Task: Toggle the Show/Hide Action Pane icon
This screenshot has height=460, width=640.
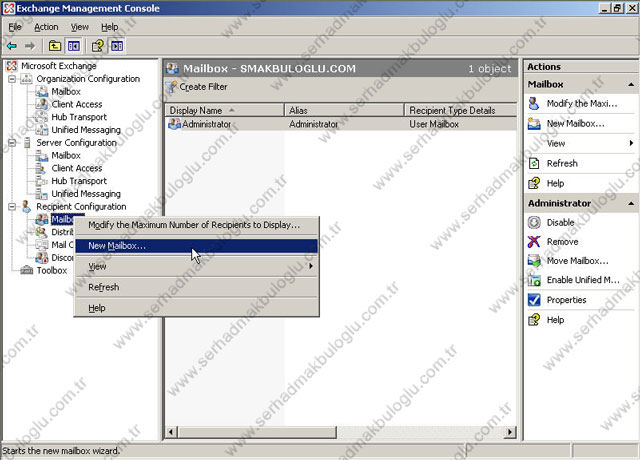Action: 117,46
